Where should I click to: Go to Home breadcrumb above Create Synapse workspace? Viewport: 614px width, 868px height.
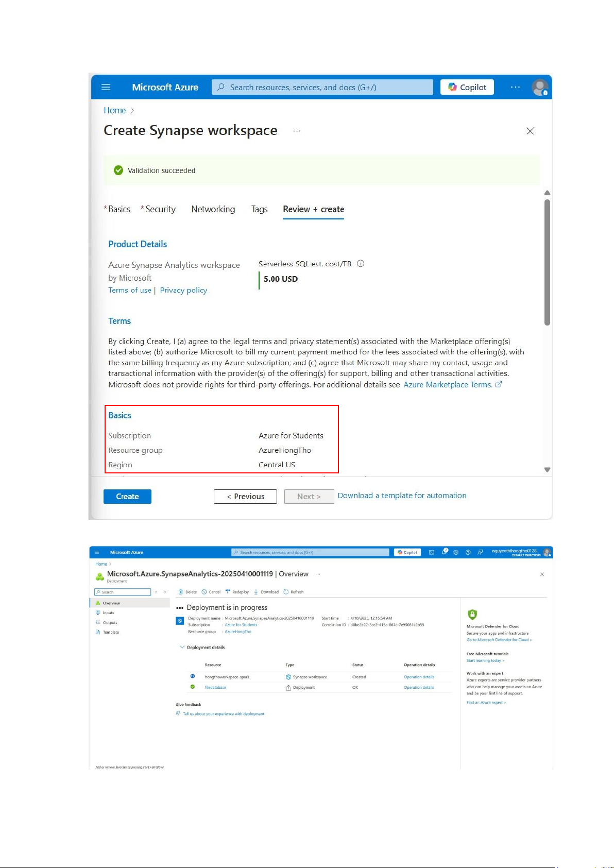coord(114,110)
